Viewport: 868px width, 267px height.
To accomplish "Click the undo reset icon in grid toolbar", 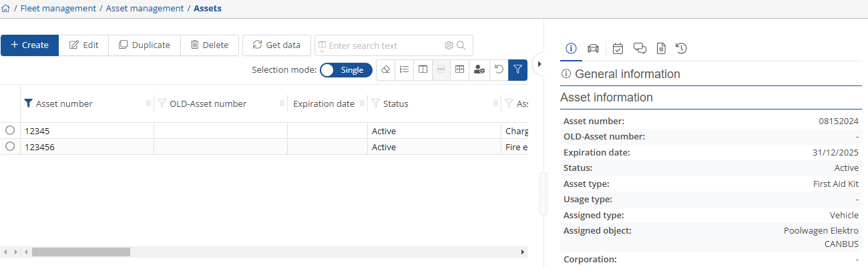I will pyautogui.click(x=497, y=69).
